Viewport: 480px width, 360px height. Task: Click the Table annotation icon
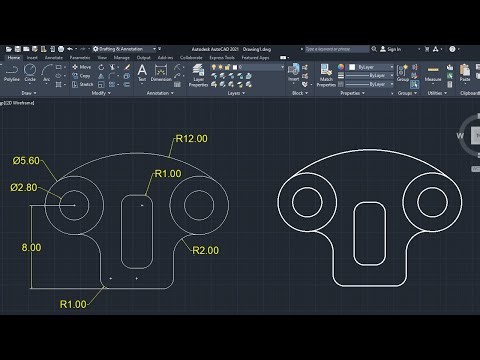(x=177, y=85)
